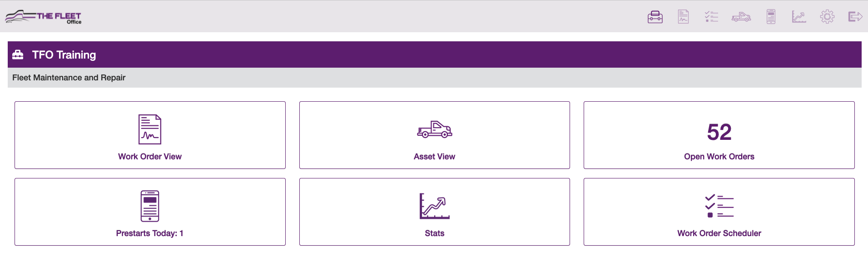Screen dimensions: 868x262
Task: Click the stats chart icon in header
Action: click(x=799, y=17)
